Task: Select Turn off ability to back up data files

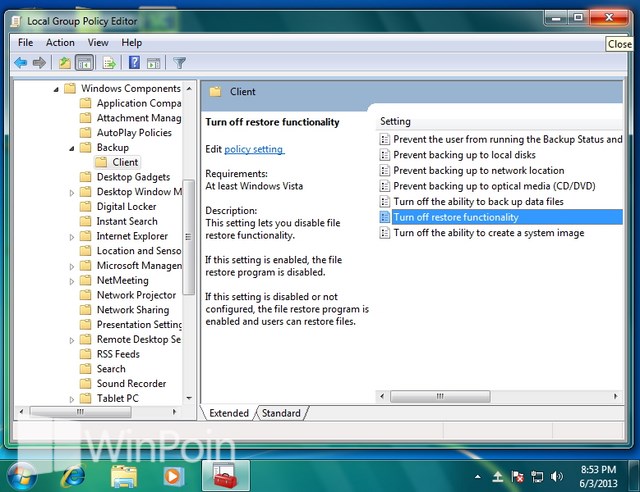Action: click(x=478, y=201)
